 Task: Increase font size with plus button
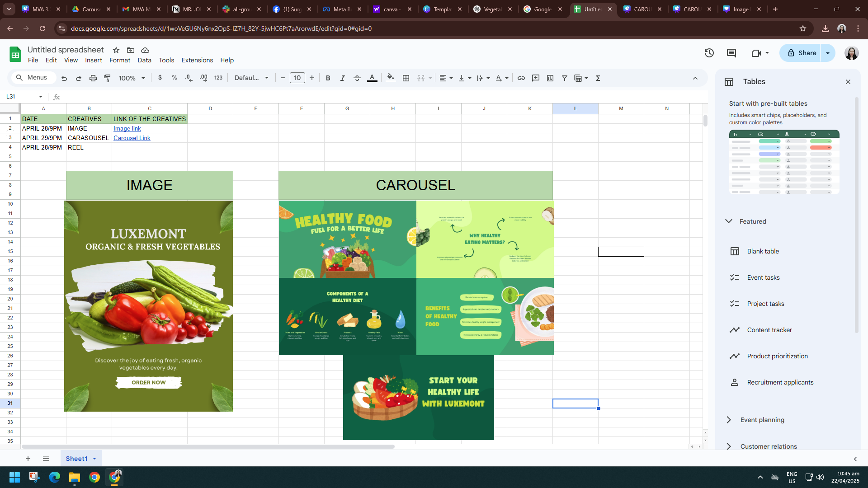pos(312,78)
